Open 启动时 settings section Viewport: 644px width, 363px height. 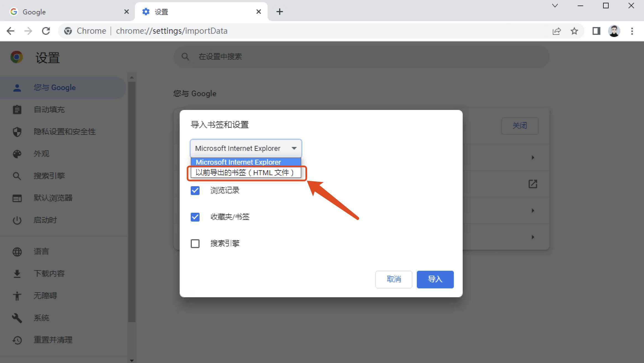(63, 220)
